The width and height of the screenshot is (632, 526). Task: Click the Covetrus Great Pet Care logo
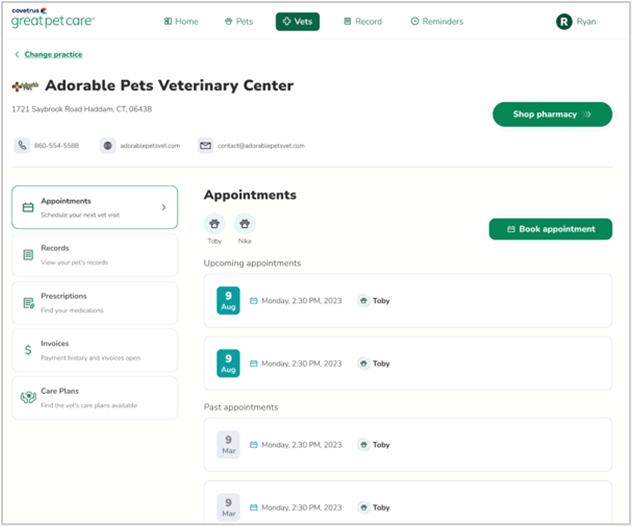click(48, 18)
